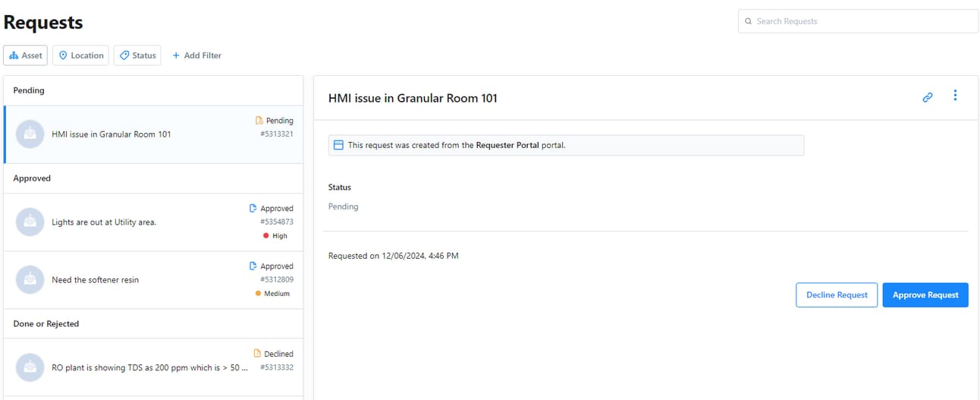Click the Approved status icon on request #5312809

coord(253,266)
